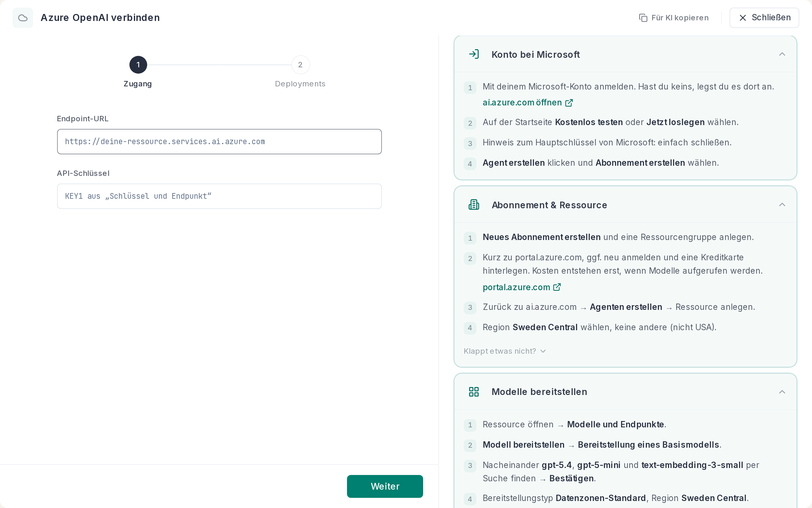812x508 pixels.
Task: Expand the Klappt etwas nicht? help
Action: click(x=505, y=351)
